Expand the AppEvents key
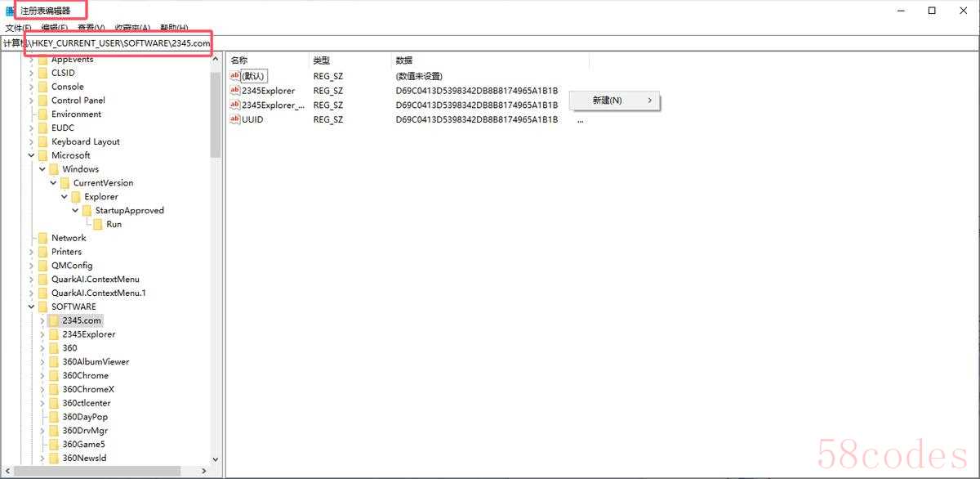This screenshot has width=980, height=479. 32,60
